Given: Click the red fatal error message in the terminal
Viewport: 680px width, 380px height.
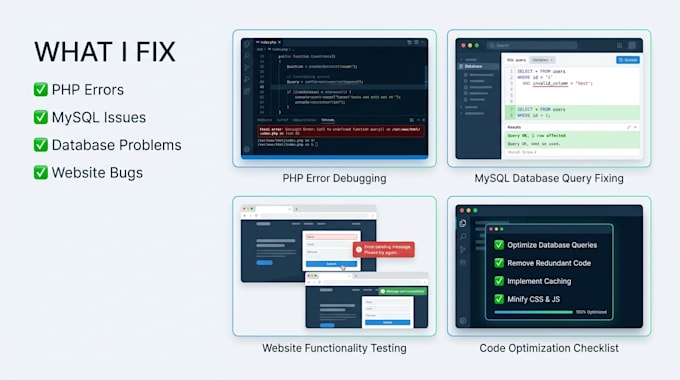Looking at the screenshot, I should pos(340,131).
